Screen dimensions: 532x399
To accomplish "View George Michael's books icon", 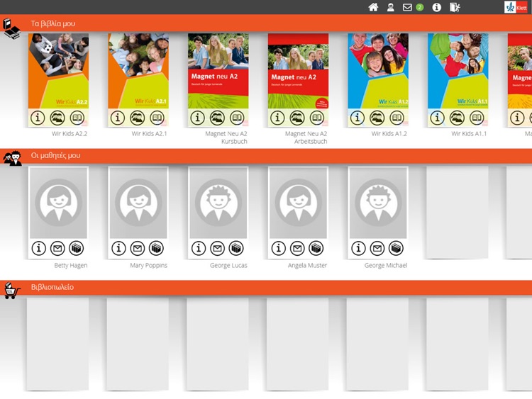I will [396, 249].
